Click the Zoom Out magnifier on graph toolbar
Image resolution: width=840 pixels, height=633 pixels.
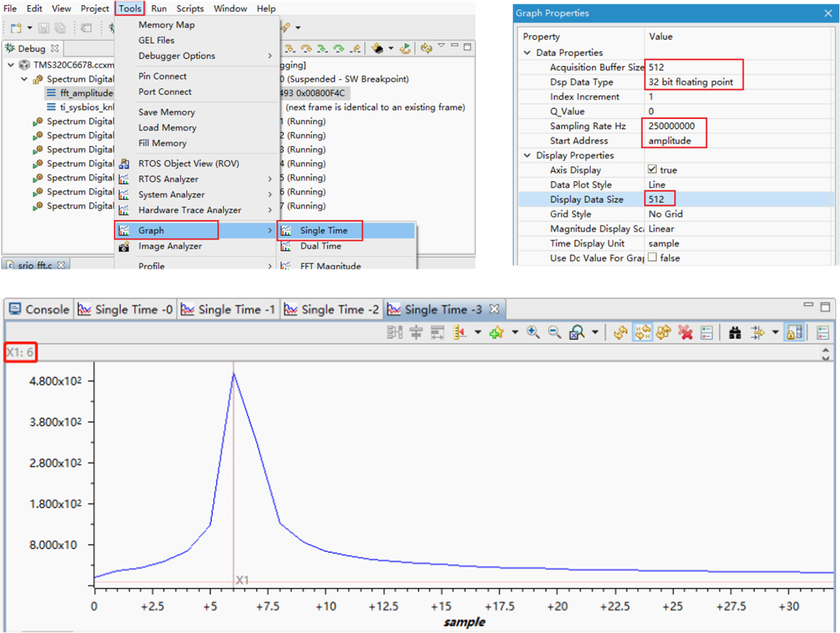[x=554, y=332]
